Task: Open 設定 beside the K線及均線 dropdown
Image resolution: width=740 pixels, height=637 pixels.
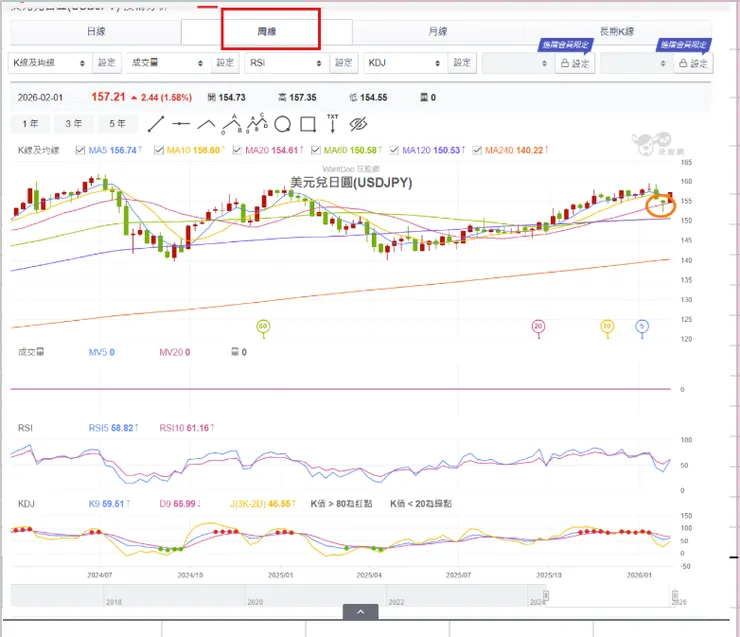Action: tap(107, 63)
